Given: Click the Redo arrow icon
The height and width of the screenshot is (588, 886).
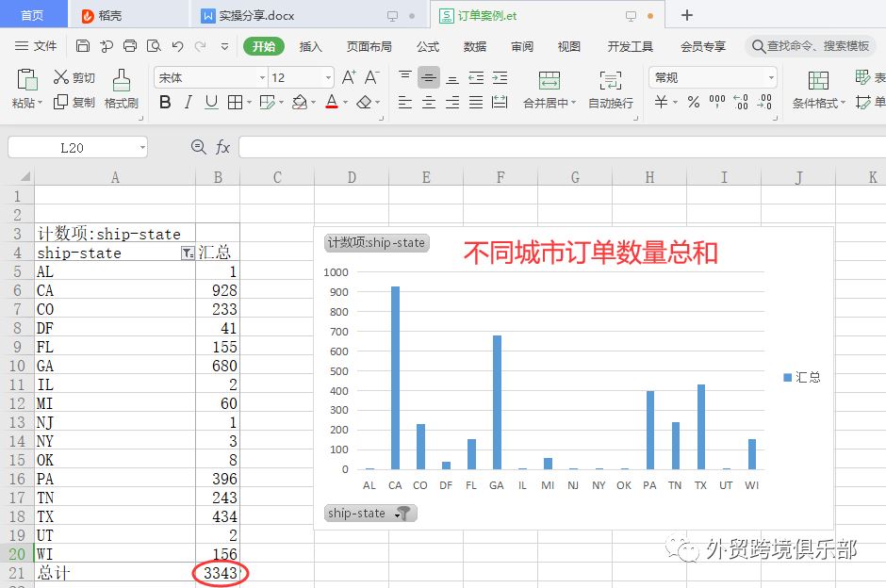Looking at the screenshot, I should (x=200, y=46).
